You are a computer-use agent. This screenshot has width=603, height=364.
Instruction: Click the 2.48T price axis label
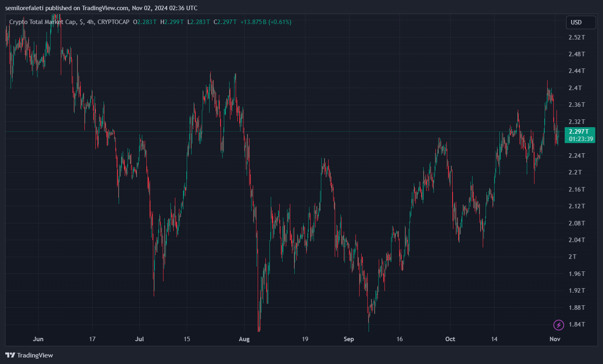[577, 54]
